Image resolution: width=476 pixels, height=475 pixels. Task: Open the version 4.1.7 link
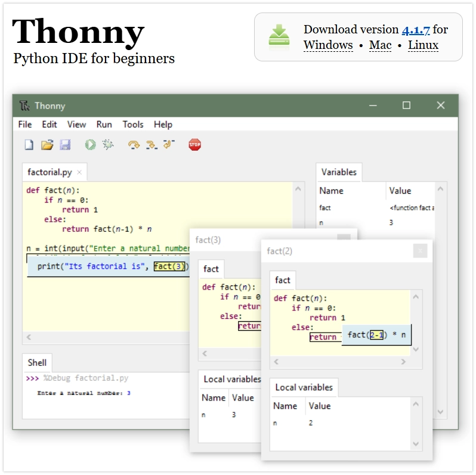tap(416, 30)
